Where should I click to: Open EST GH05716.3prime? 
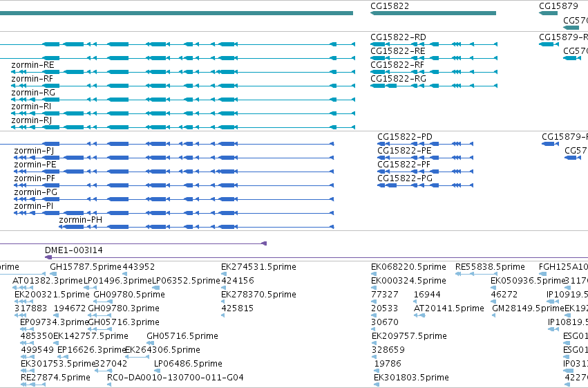click(124, 323)
